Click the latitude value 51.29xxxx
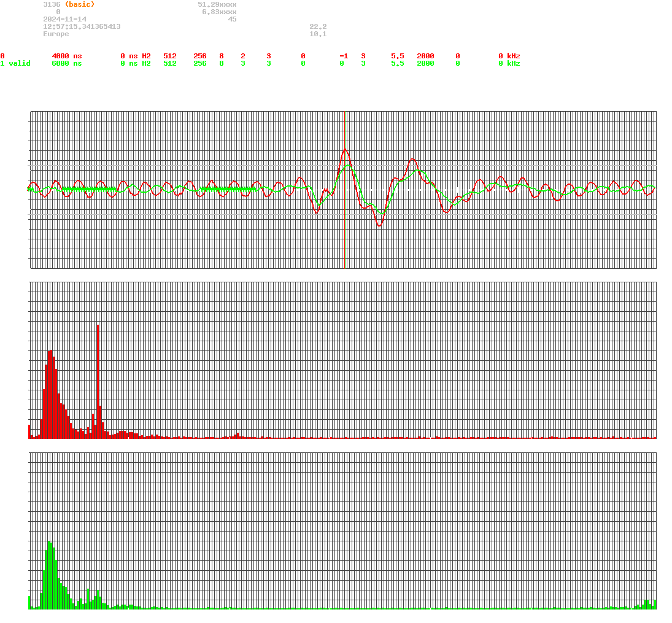Screen dimensions: 672x623 click(x=217, y=4)
